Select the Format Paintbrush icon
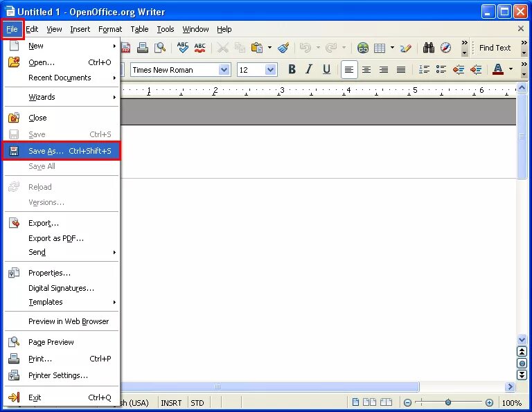The width and height of the screenshot is (532, 412). [x=283, y=48]
